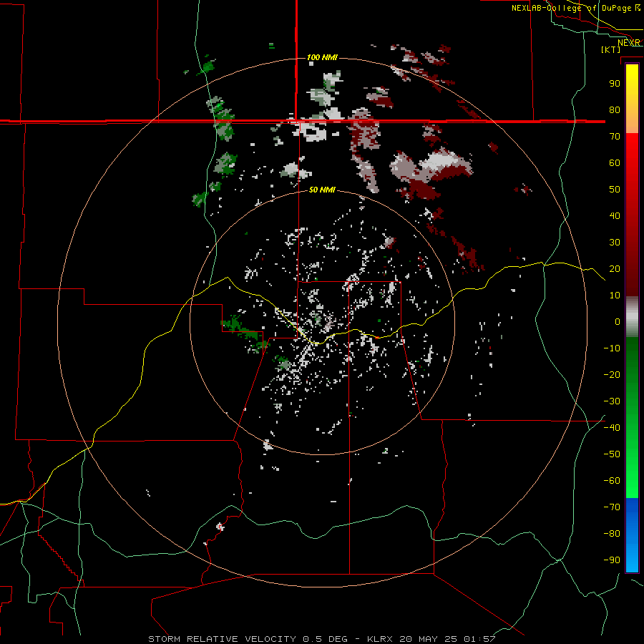644x644 pixels.
Task: Click the -50 value on velocity scale
Action: click(x=612, y=454)
